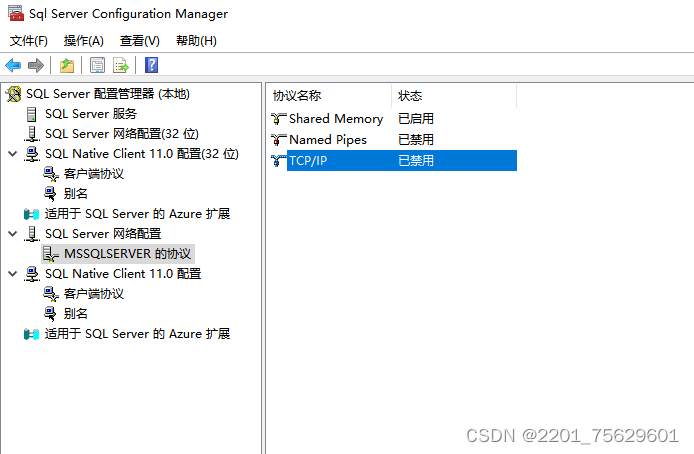Click 已禁用 status of TCP/IP
Image resolution: width=694 pixels, height=454 pixels.
coord(416,161)
